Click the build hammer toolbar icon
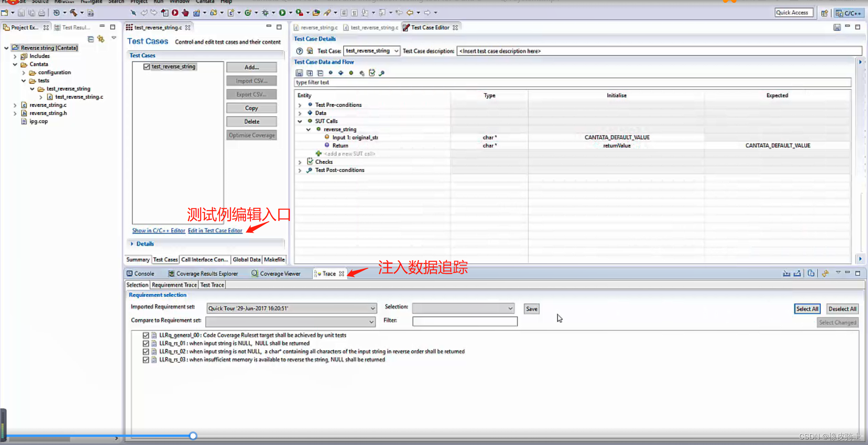868x445 pixels. [x=74, y=13]
